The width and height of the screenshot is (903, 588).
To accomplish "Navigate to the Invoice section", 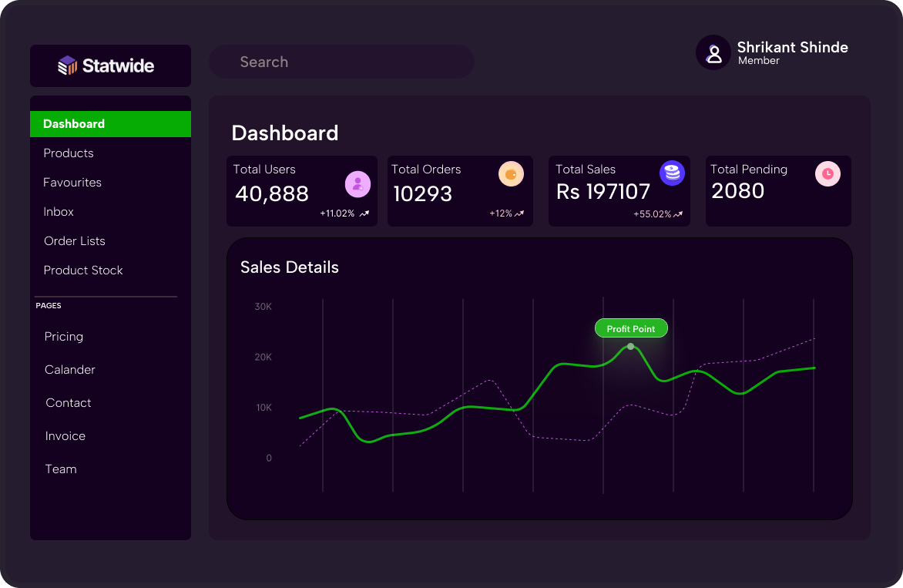I will [x=65, y=435].
